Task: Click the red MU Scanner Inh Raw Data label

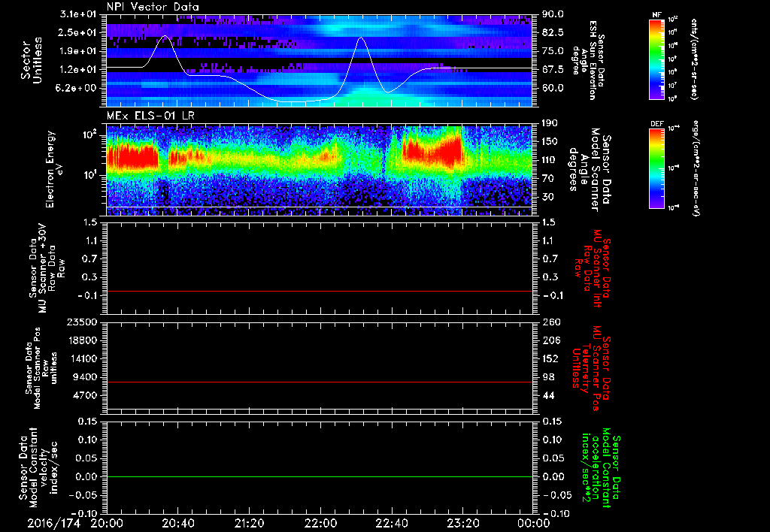Action: coord(592,268)
